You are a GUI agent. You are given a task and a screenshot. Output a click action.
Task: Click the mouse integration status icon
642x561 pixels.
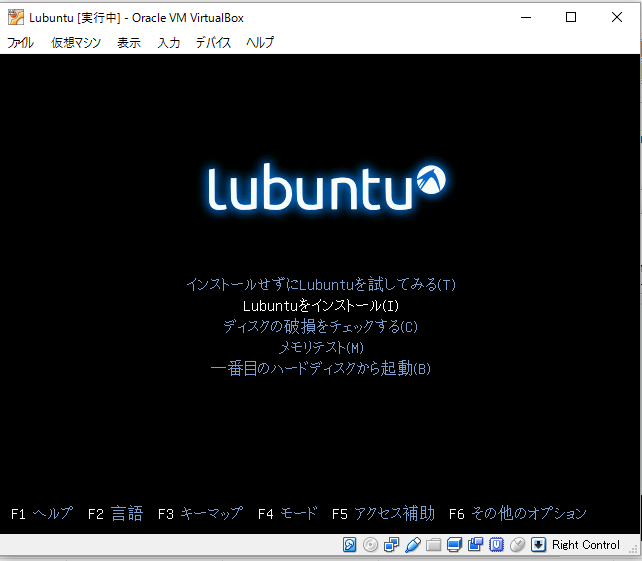(x=518, y=545)
